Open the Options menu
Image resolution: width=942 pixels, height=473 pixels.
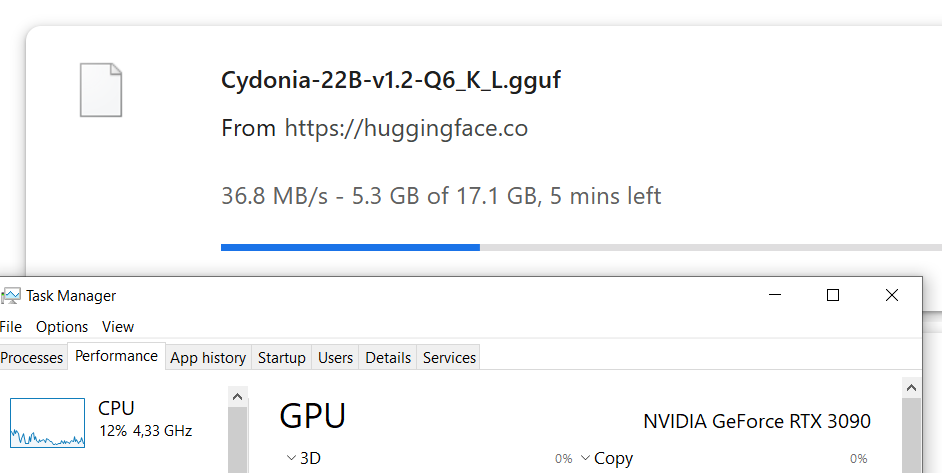point(62,327)
